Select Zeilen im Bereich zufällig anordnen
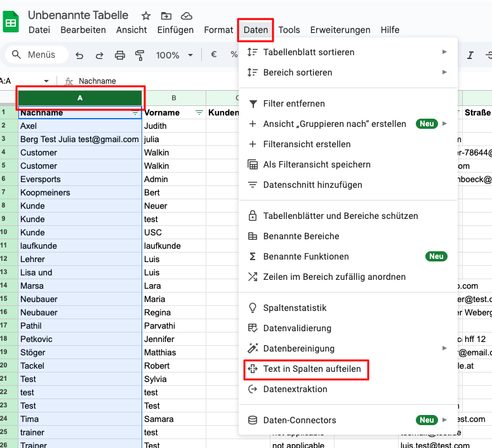The height and width of the screenshot is (448, 492). [x=348, y=277]
